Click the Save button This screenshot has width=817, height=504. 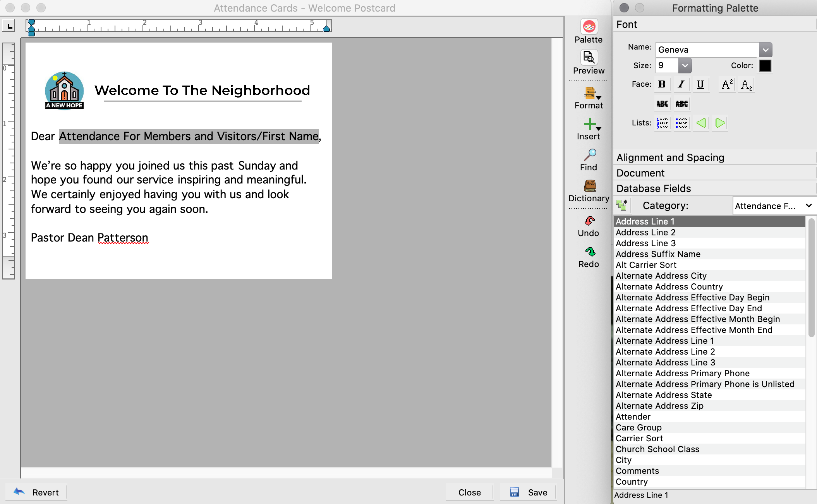pyautogui.click(x=529, y=492)
